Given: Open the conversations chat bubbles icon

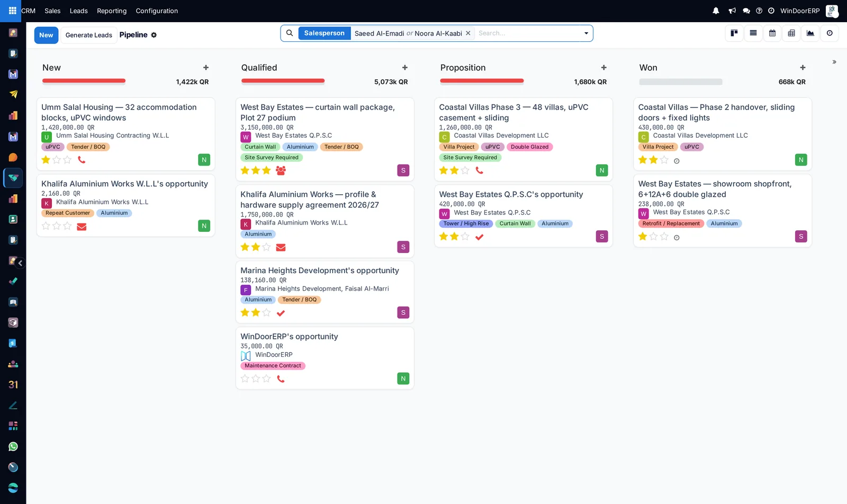Looking at the screenshot, I should pos(746,11).
